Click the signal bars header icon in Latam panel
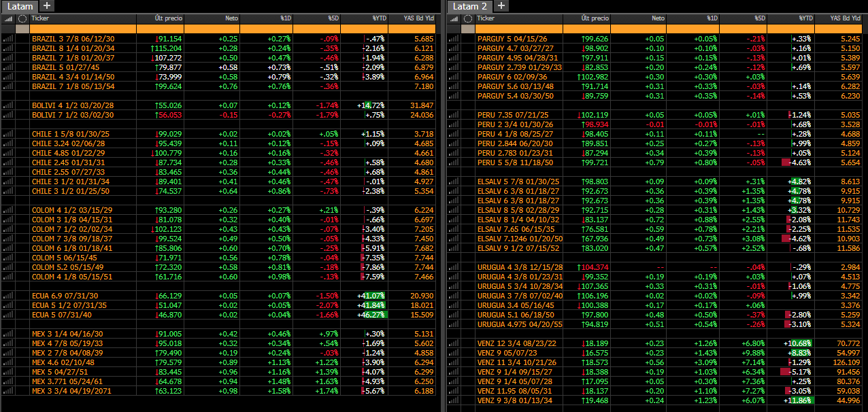Image resolution: width=868 pixels, height=412 pixels. (8, 19)
